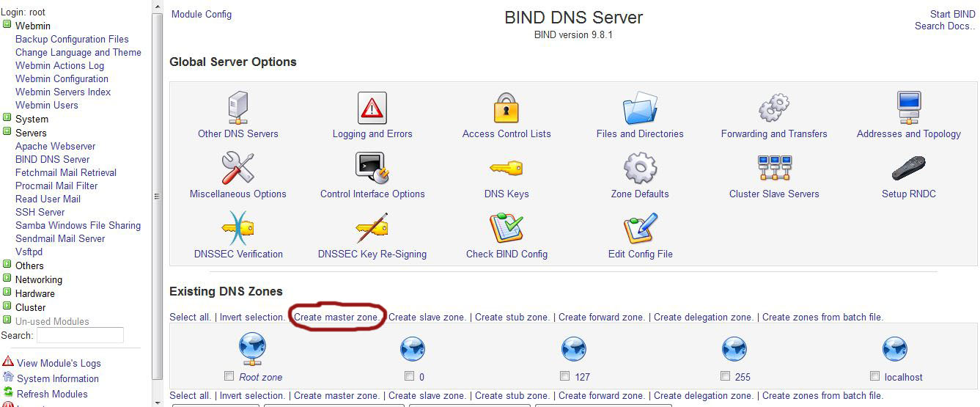Tick the checkbox for zone 127
The height and width of the screenshot is (407, 980).
(x=564, y=376)
